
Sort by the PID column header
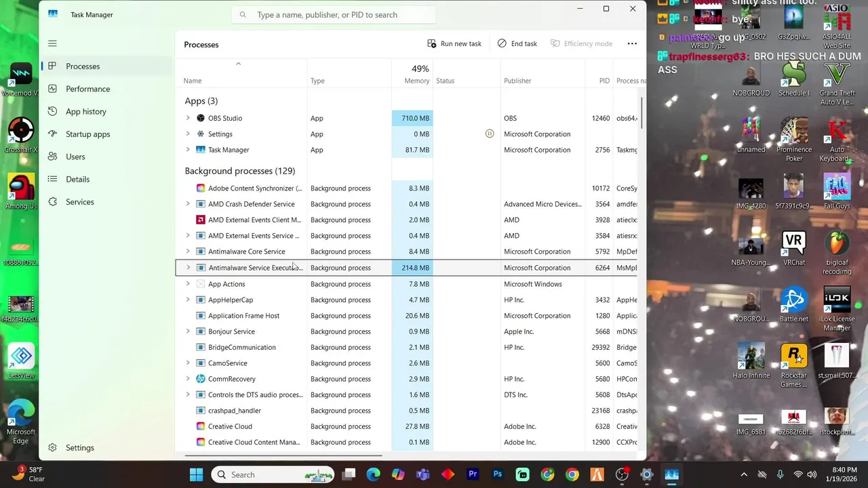(x=599, y=74)
